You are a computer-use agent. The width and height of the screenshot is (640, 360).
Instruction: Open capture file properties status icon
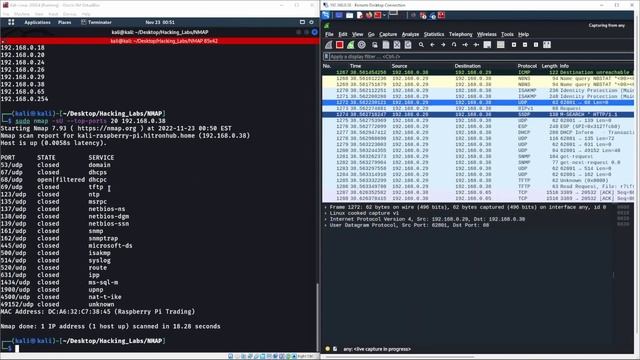point(335,349)
